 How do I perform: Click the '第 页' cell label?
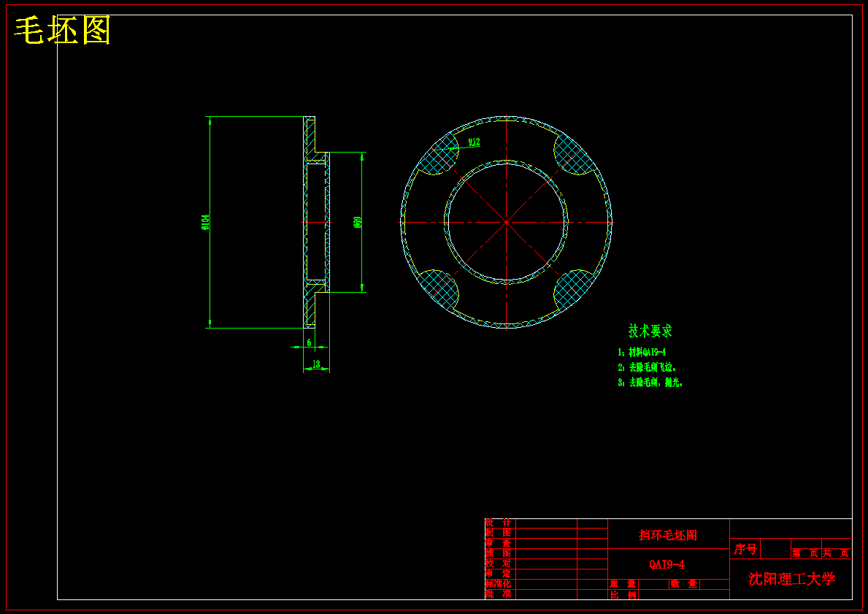coord(805,553)
